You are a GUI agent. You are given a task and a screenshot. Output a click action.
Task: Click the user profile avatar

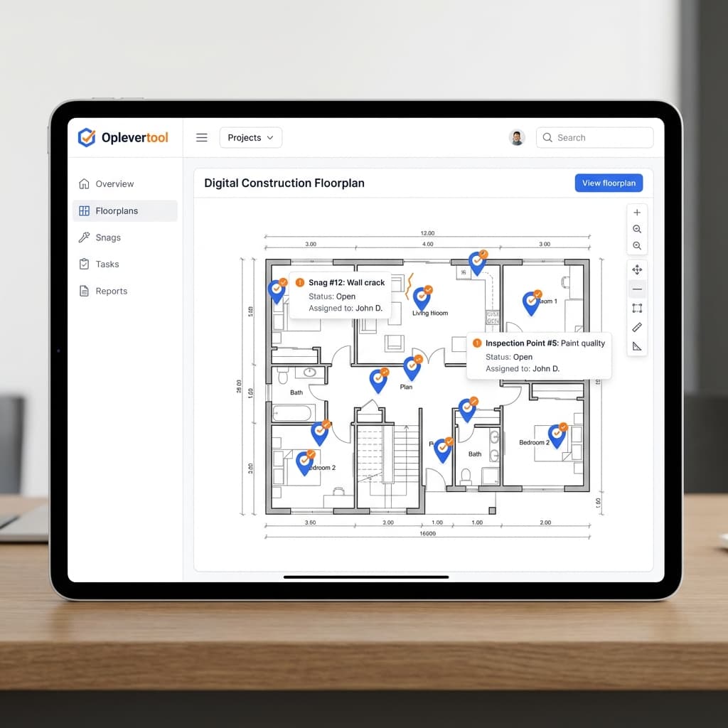tap(517, 138)
